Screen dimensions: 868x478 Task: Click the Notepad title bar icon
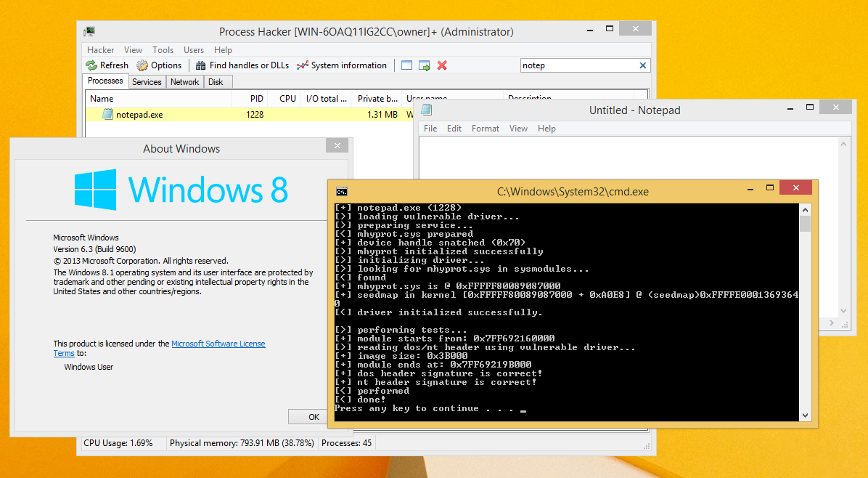(x=426, y=110)
